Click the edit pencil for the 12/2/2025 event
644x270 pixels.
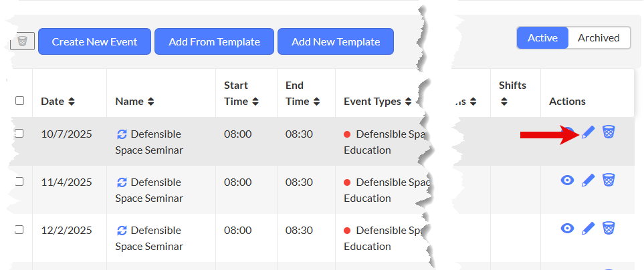tap(588, 229)
